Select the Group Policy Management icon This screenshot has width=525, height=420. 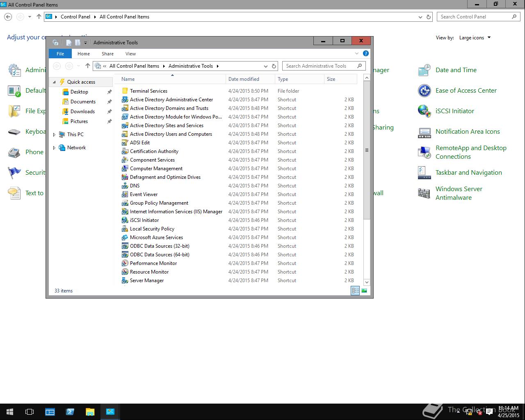[125, 203]
